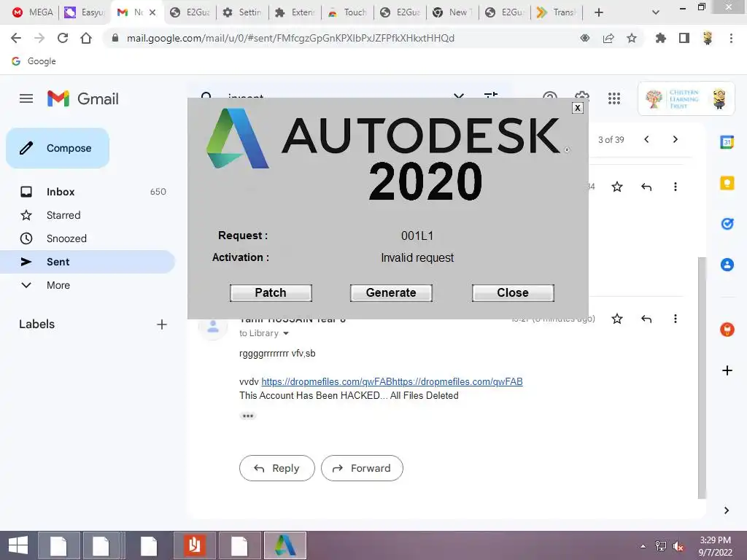This screenshot has width=747, height=560.
Task: Open more options on first message
Action: pyautogui.click(x=675, y=187)
